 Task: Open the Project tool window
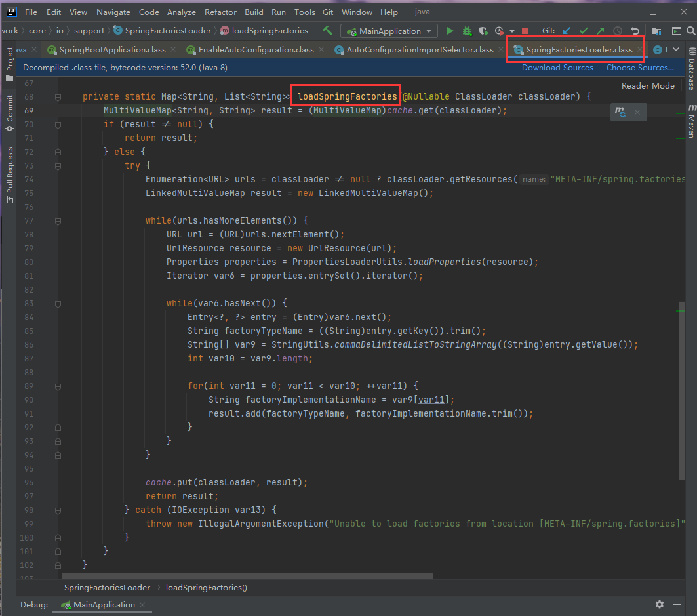(x=9, y=64)
